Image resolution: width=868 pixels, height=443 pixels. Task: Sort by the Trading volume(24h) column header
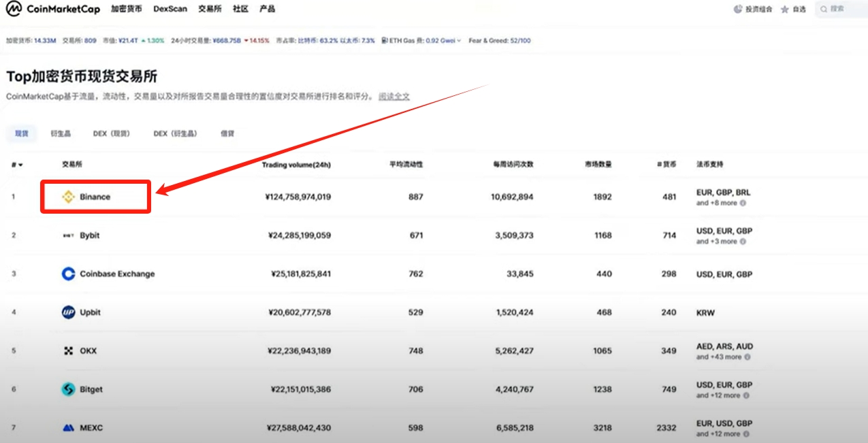(296, 165)
